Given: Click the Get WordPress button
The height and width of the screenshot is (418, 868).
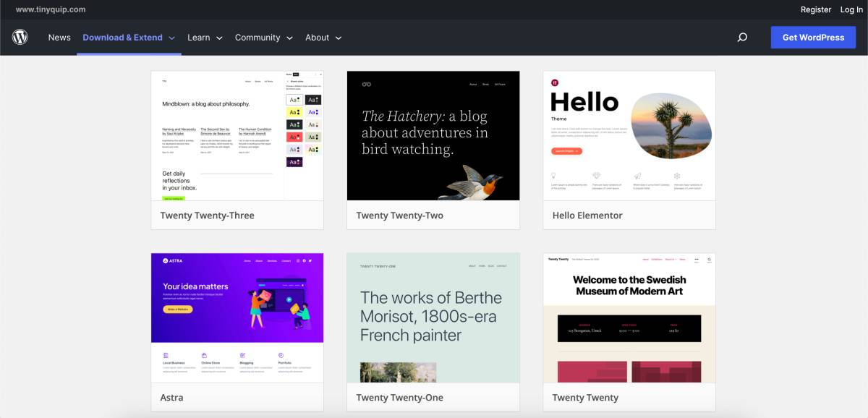Looking at the screenshot, I should [x=813, y=37].
